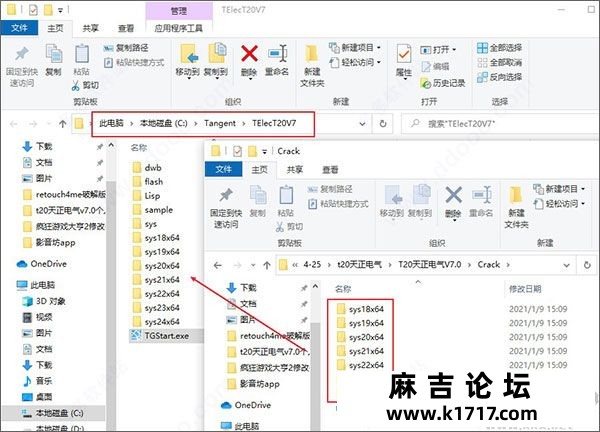Click 4-25 in Crack window breadcrumb
Screen dimensions: 600x432
[312, 264]
